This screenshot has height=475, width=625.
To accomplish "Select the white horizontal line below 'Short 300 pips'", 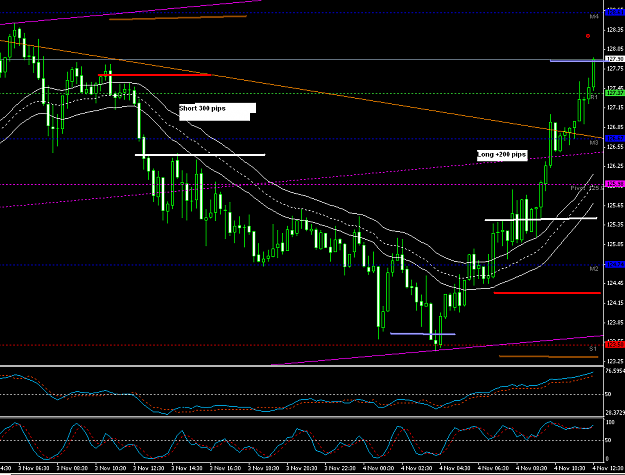I will (x=200, y=155).
